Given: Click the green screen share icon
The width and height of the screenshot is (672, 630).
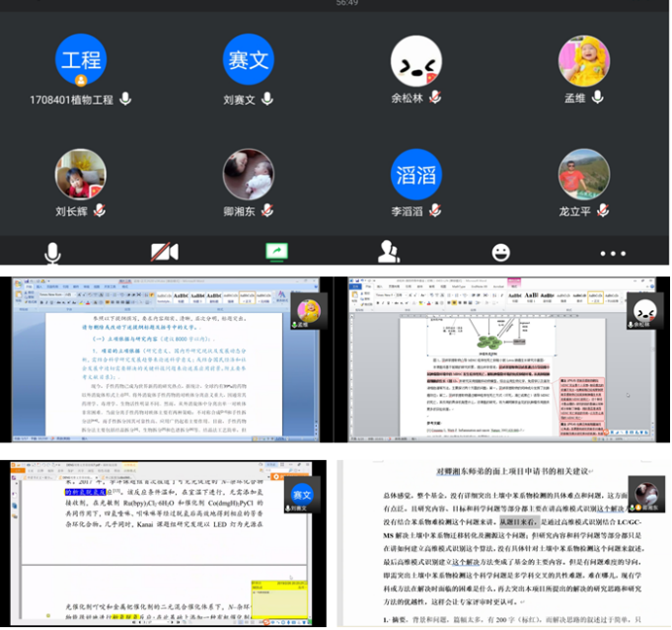Looking at the screenshot, I should pyautogui.click(x=276, y=252).
